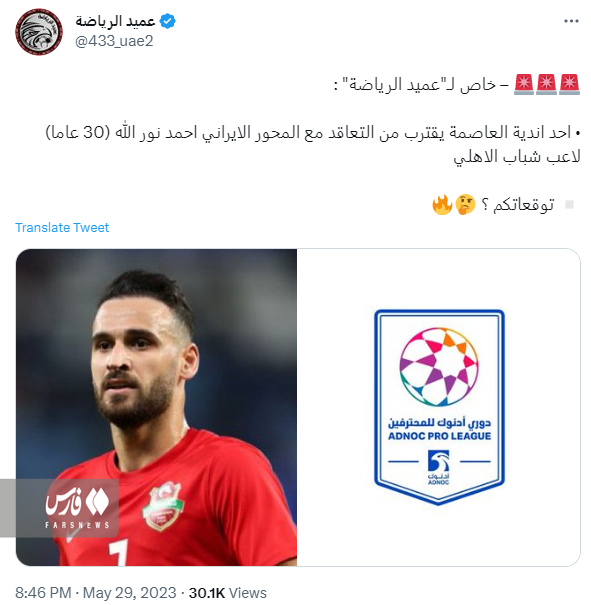Open the three-dot more options menu
Image resolution: width=591 pixels, height=605 pixels.
click(x=571, y=21)
